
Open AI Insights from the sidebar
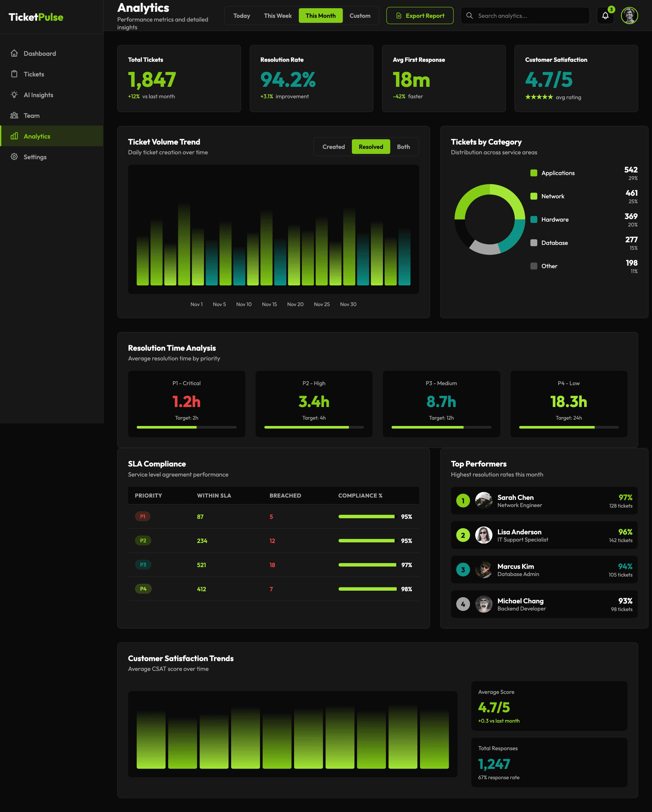pos(14,95)
